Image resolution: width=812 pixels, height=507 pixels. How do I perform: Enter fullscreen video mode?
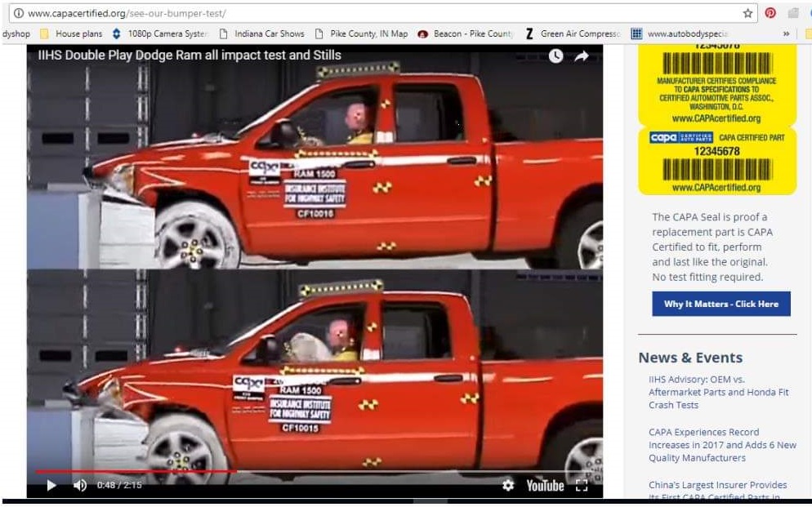click(x=582, y=485)
